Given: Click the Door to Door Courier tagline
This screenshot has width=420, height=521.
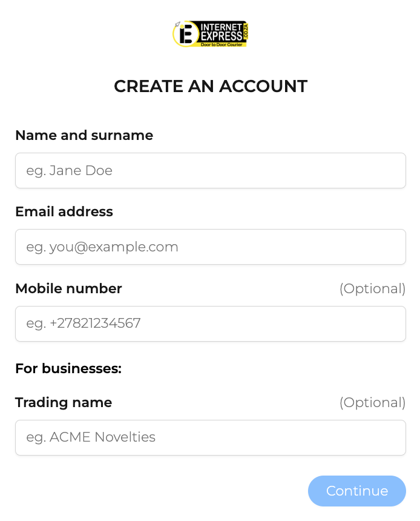Looking at the screenshot, I should point(221,44).
